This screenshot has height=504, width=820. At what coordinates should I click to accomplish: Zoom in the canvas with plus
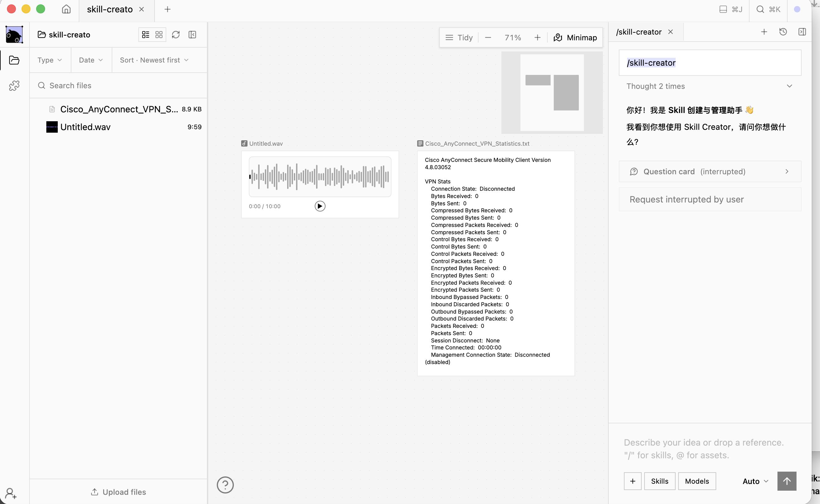click(x=538, y=38)
